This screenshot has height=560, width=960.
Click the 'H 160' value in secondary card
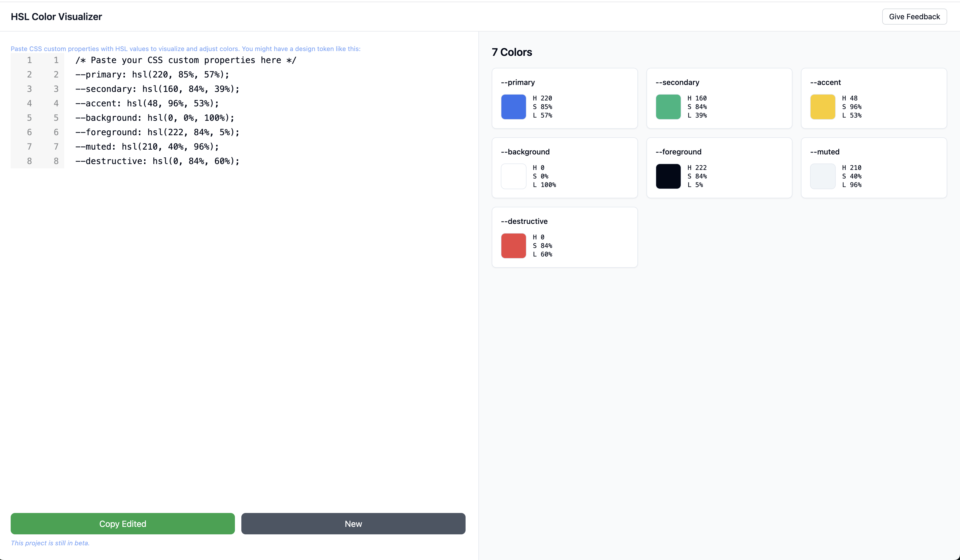click(x=697, y=98)
